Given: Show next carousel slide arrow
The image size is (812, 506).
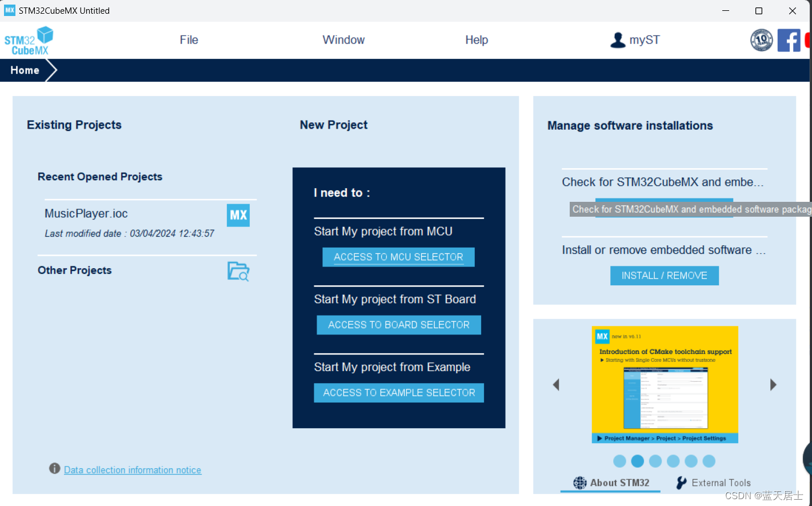Looking at the screenshot, I should (x=773, y=385).
